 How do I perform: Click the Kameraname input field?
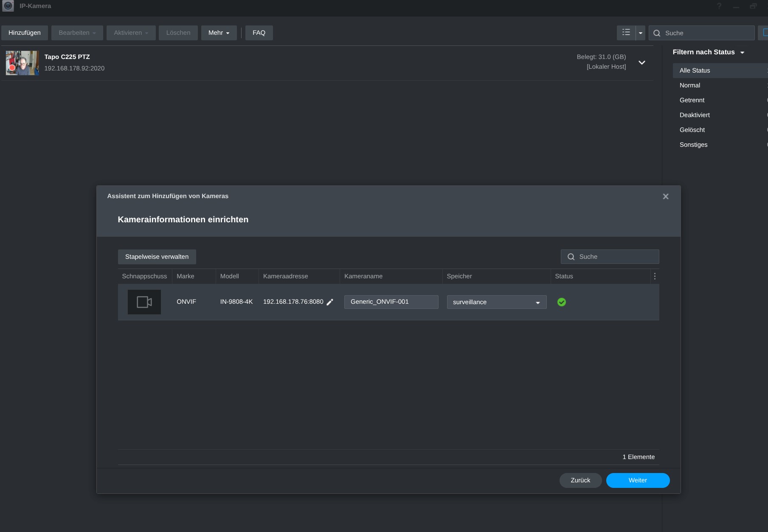click(x=391, y=302)
